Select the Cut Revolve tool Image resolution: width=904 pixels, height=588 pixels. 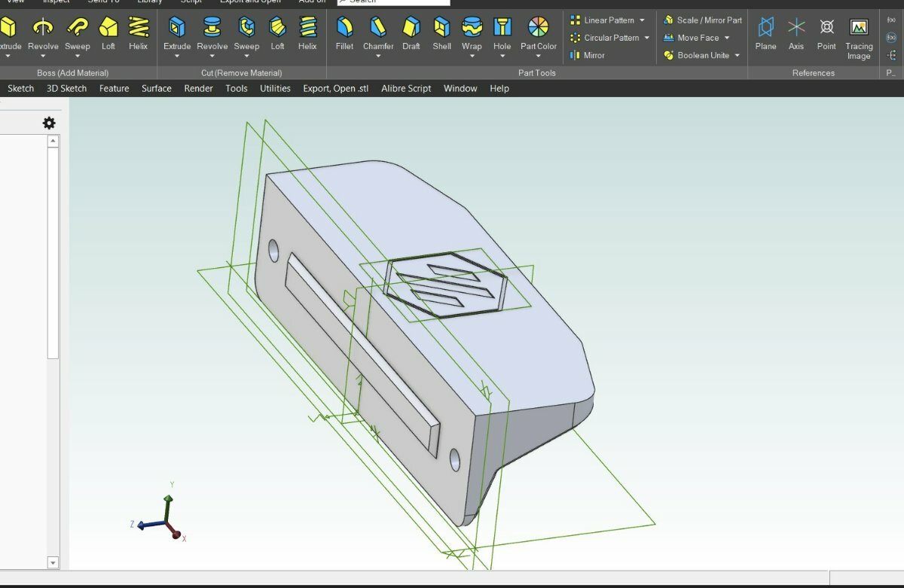click(212, 33)
